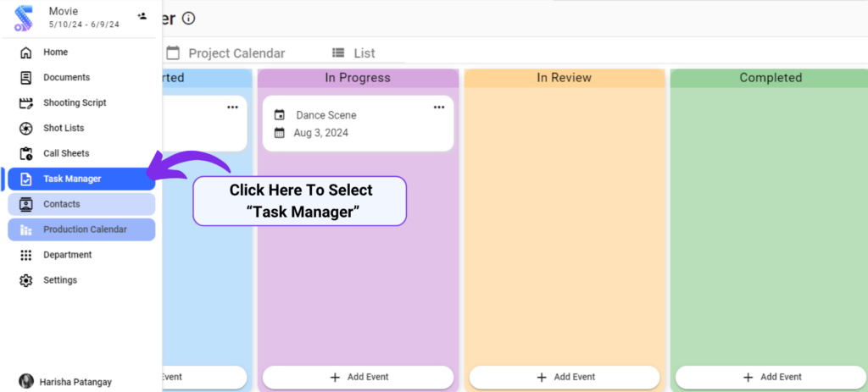Click the Call Sheets clipboard icon
868x392 pixels.
pyautogui.click(x=25, y=154)
